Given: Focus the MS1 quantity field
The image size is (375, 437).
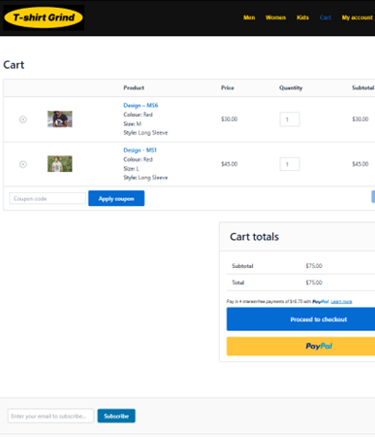Looking at the screenshot, I should tap(290, 164).
